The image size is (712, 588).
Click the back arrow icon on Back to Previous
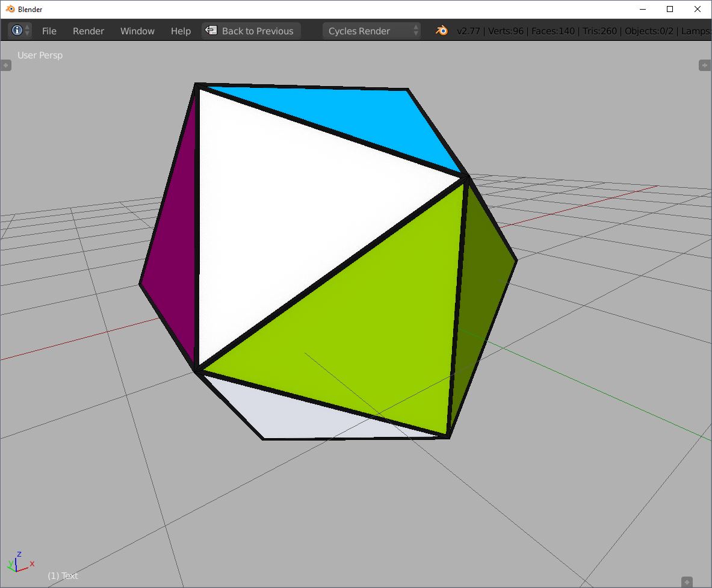click(x=211, y=31)
